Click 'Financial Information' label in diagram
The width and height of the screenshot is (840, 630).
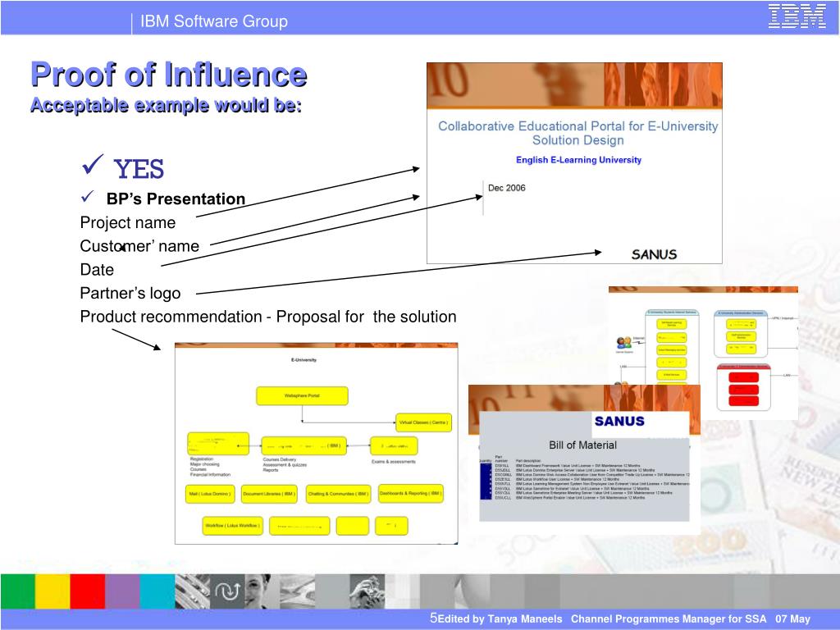point(210,475)
